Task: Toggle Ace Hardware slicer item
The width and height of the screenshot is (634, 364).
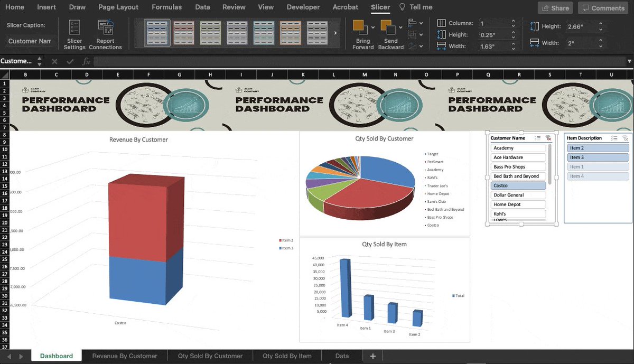Action: coord(518,157)
